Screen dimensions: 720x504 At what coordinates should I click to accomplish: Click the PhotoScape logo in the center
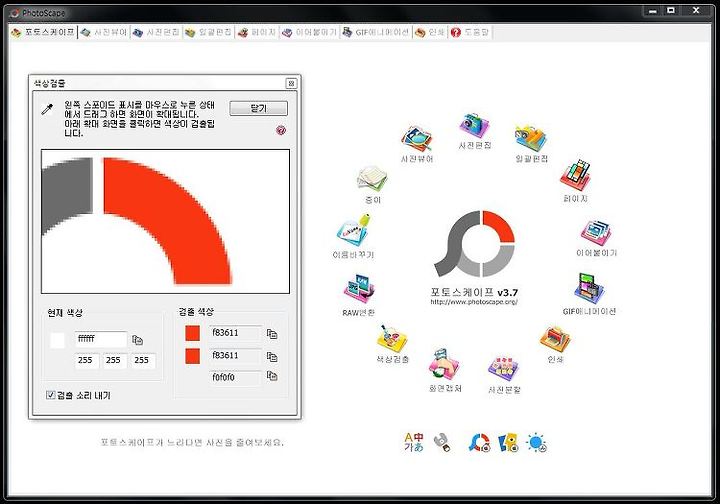point(474,244)
